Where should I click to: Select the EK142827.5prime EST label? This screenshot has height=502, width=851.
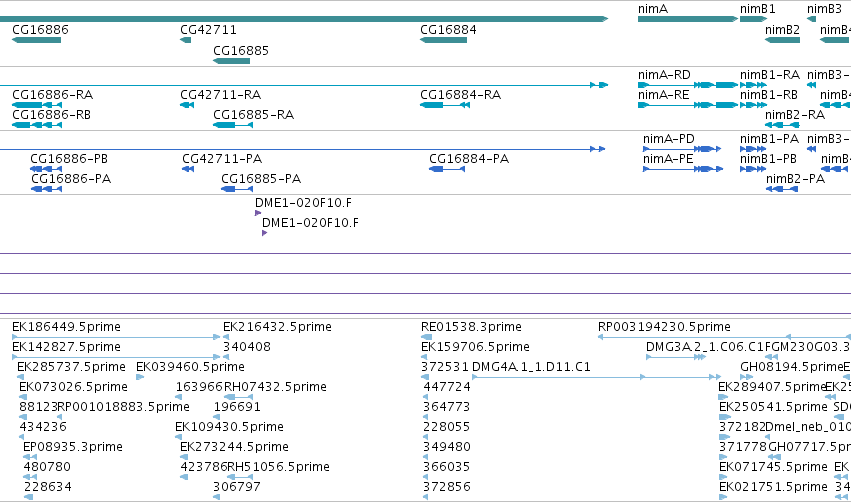66,347
